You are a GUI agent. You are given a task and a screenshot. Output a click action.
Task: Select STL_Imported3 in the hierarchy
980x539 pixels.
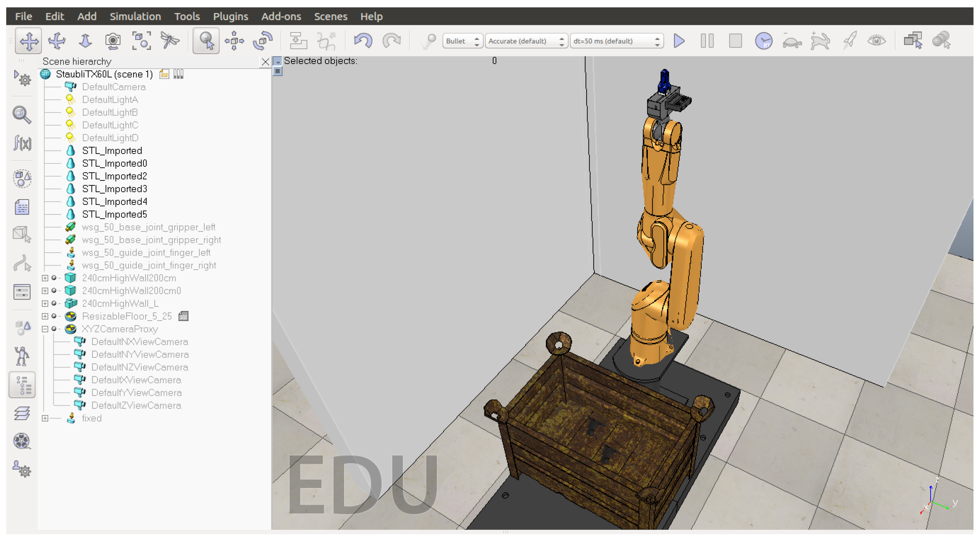114,189
